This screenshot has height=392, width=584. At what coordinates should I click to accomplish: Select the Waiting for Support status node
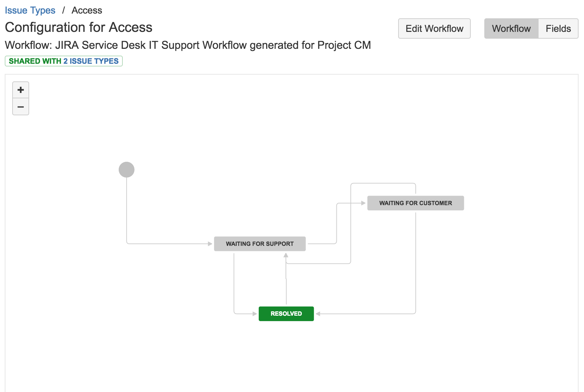point(260,244)
